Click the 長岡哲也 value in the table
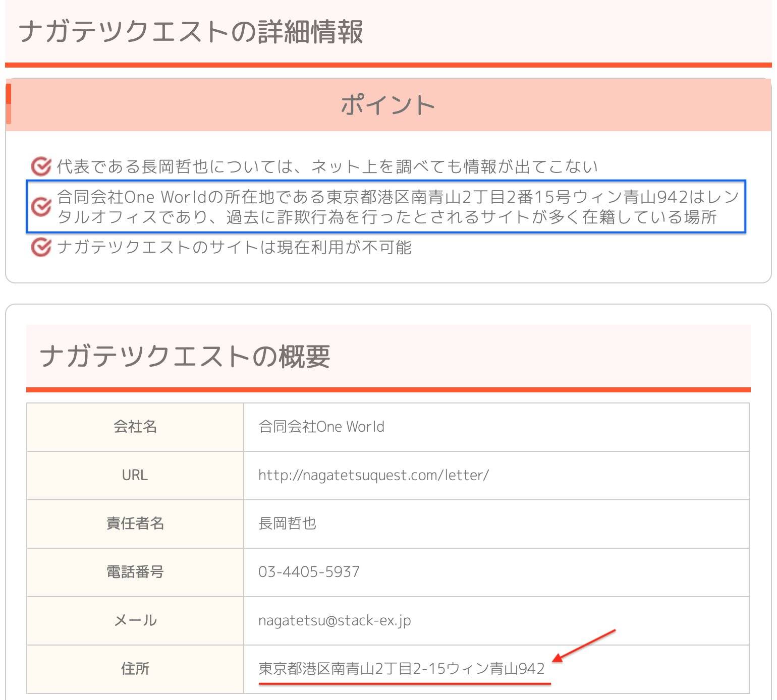 (287, 523)
